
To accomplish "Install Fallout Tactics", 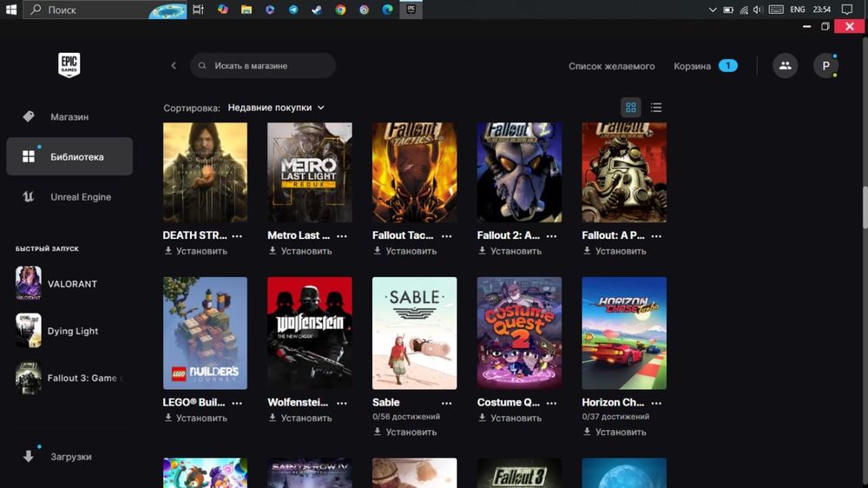I will point(405,251).
